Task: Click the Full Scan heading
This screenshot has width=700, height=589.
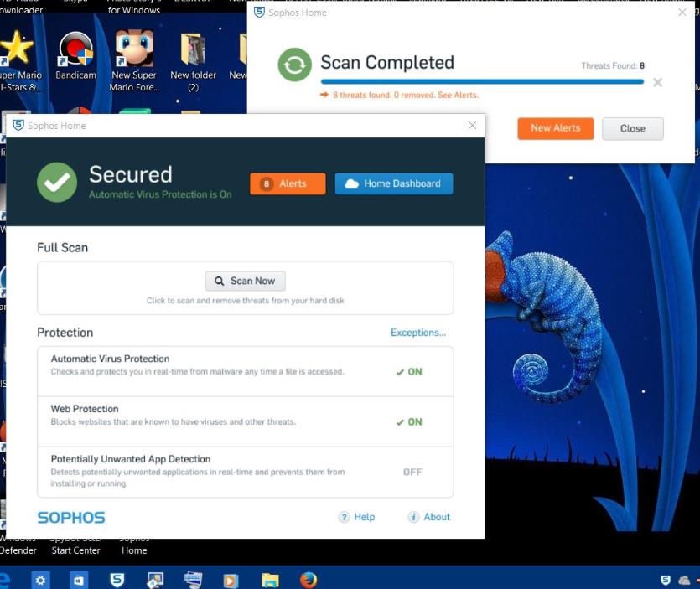Action: point(63,248)
